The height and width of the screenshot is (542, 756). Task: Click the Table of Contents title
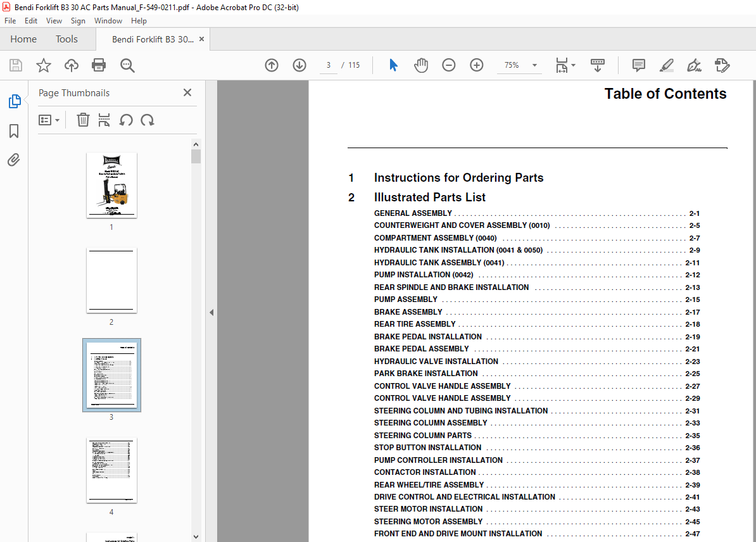[x=665, y=94]
